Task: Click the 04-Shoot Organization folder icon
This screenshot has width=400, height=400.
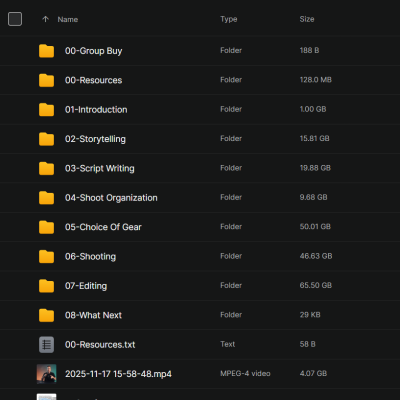Action: coord(46,197)
